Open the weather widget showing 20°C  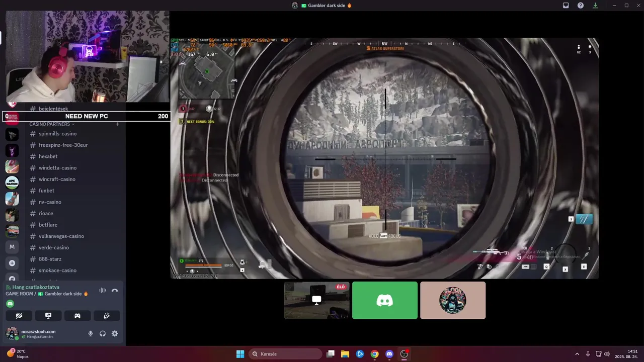17,354
